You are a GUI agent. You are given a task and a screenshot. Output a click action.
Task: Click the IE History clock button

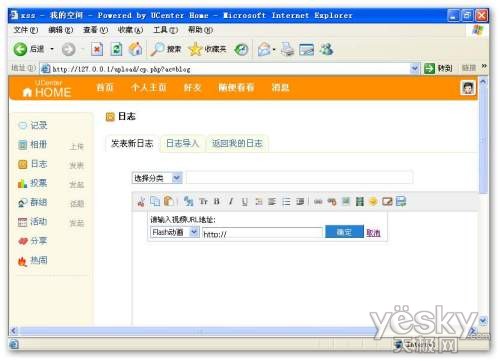[241, 50]
